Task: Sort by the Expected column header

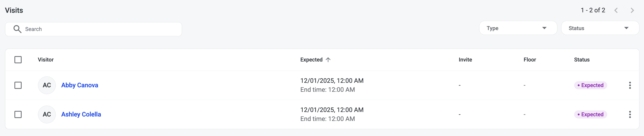Action: [311, 60]
